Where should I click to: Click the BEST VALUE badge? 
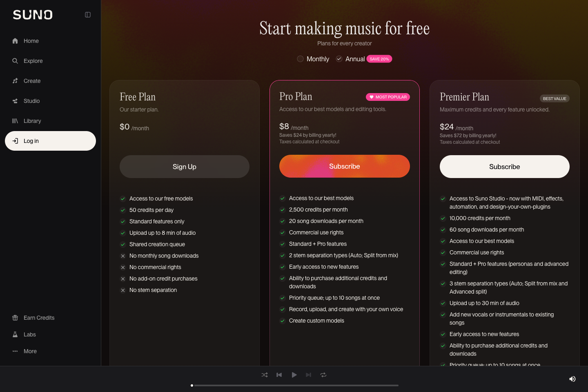[555, 98]
